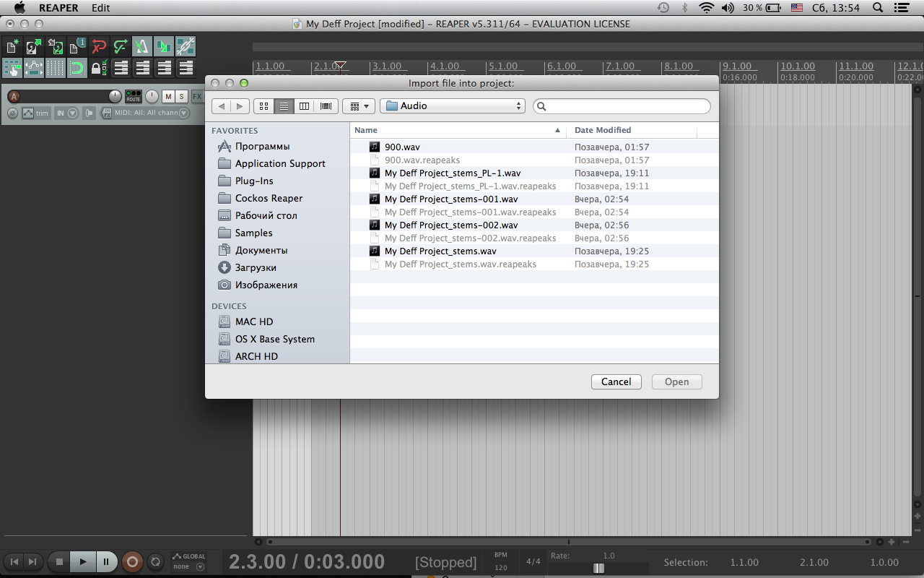The image size is (924, 578).
Task: Click the dialog search field
Action: coord(622,106)
